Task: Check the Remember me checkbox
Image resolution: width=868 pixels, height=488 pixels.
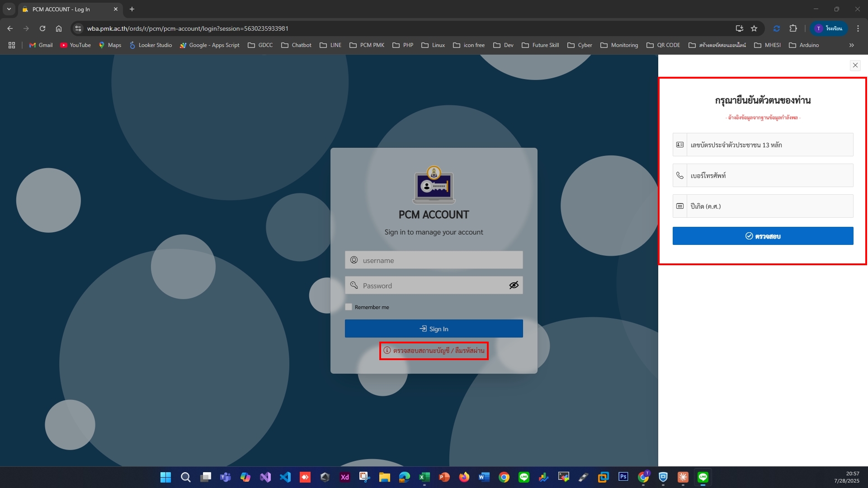Action: pyautogui.click(x=349, y=307)
